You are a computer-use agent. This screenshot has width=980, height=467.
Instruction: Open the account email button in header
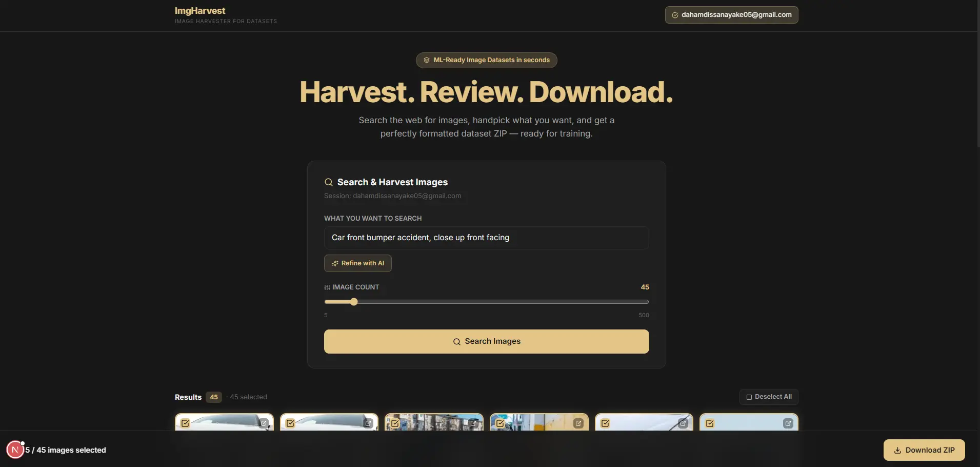731,15
